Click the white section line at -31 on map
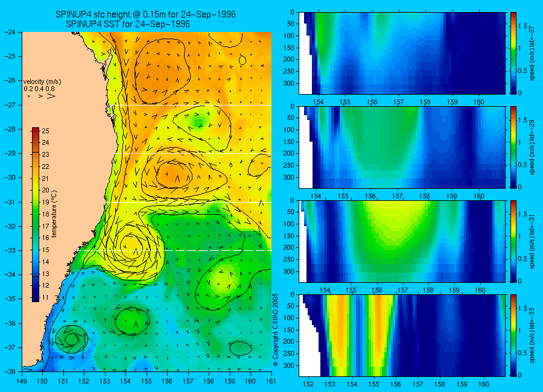 pos(189,202)
